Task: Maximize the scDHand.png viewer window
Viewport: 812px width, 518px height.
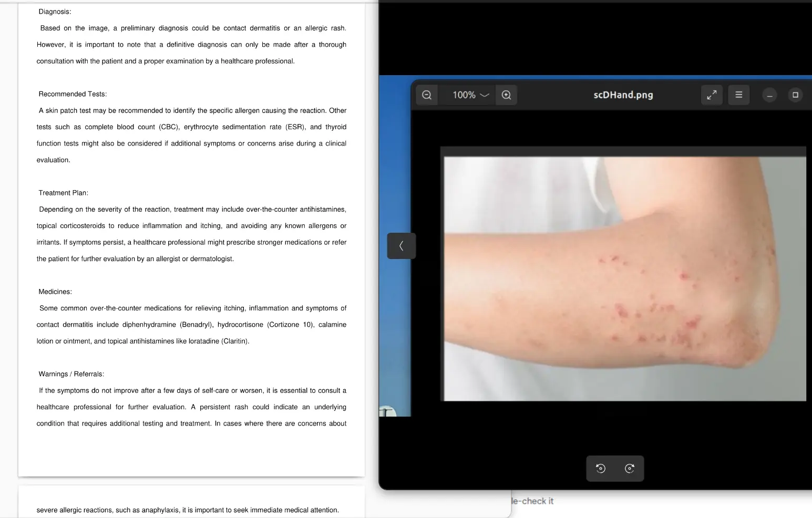Action: tap(795, 95)
